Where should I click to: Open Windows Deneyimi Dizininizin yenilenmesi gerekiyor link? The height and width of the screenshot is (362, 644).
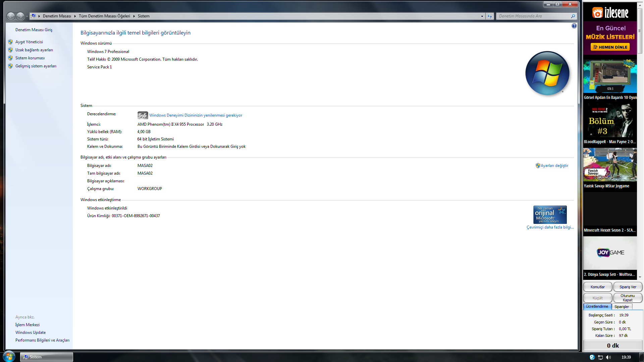[196, 115]
